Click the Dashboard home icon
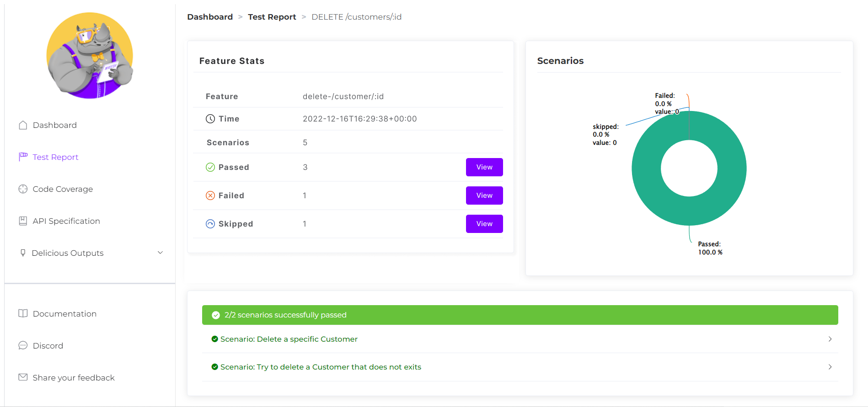 pyautogui.click(x=23, y=125)
